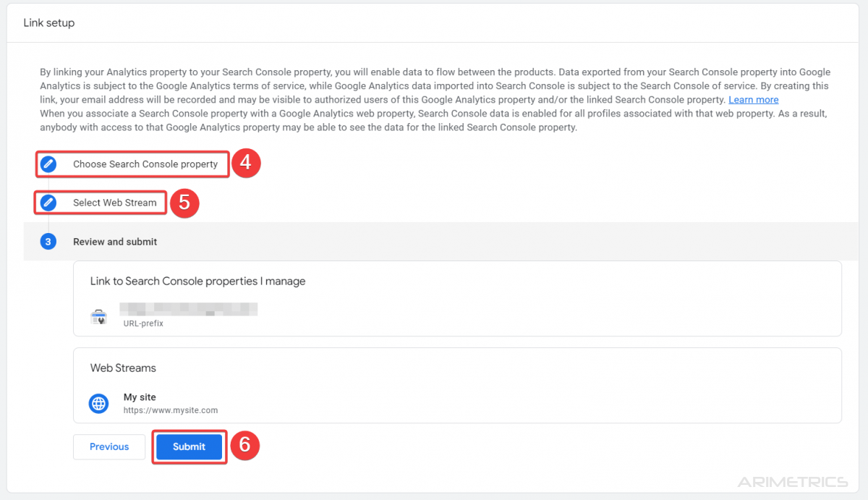This screenshot has width=868, height=500.
Task: Collapse the Review and submit step
Action: [x=115, y=242]
